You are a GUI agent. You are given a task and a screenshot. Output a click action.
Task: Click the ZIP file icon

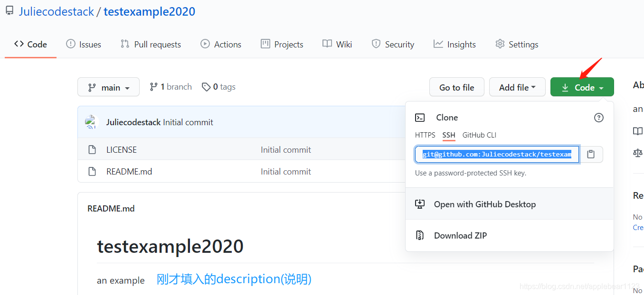419,235
